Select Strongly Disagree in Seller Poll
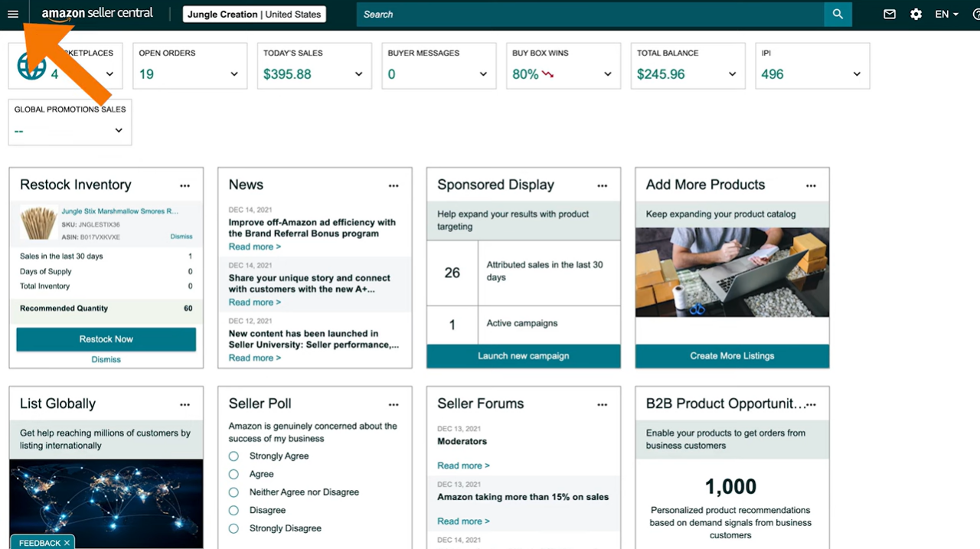 pos(234,528)
